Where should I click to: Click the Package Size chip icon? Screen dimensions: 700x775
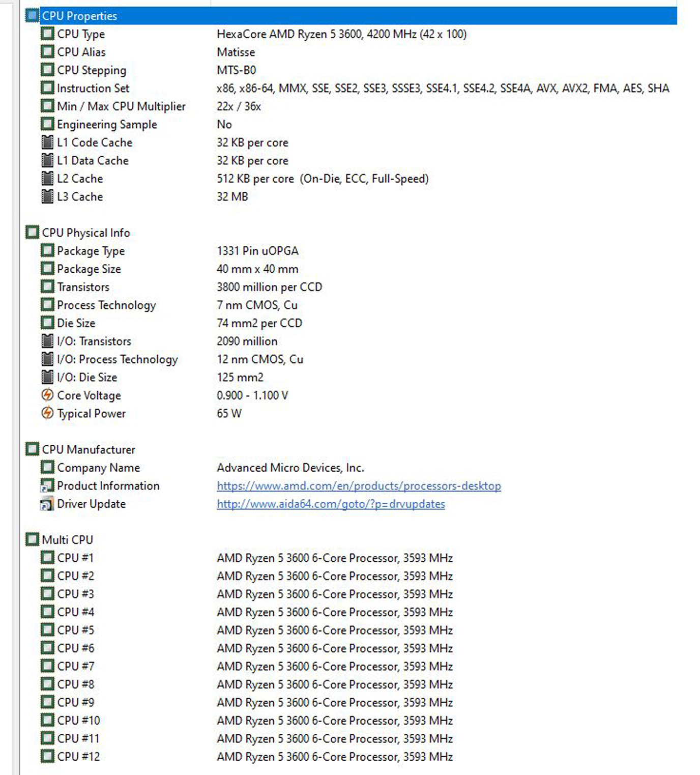point(47,268)
